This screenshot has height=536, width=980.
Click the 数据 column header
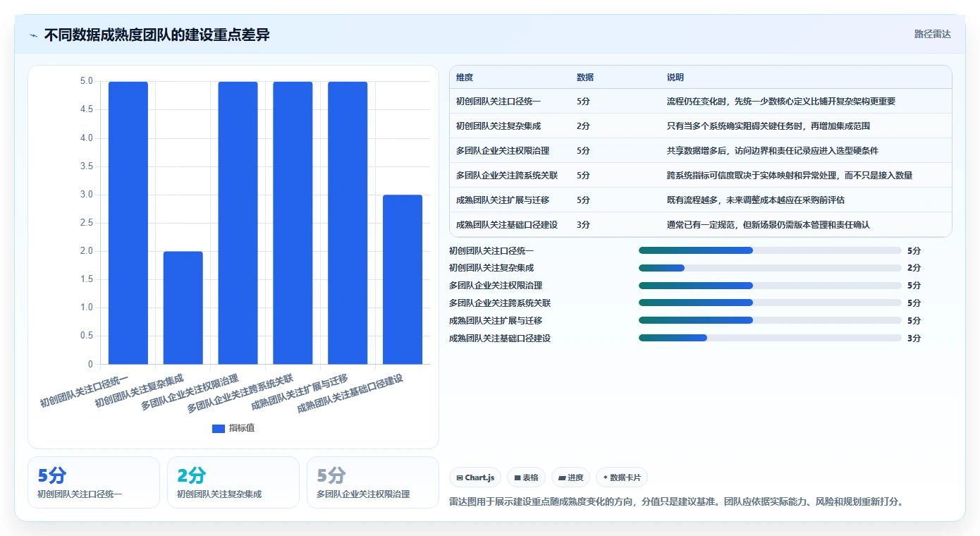585,78
